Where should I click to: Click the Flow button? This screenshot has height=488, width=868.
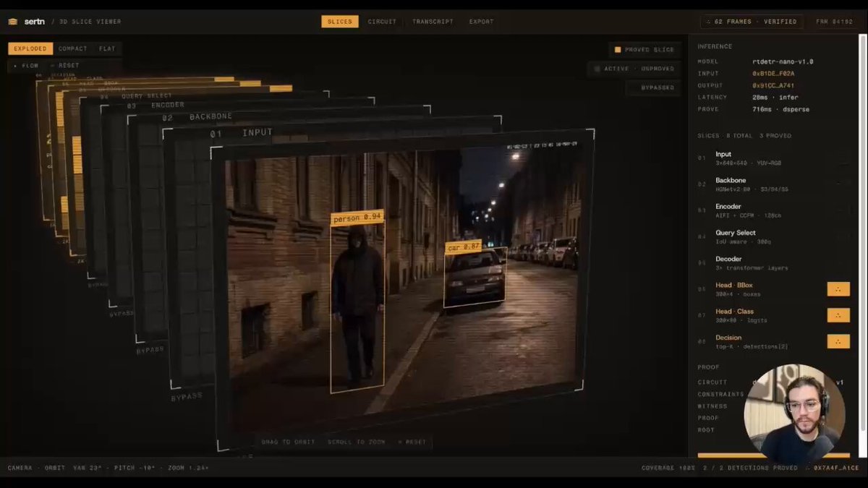25,66
